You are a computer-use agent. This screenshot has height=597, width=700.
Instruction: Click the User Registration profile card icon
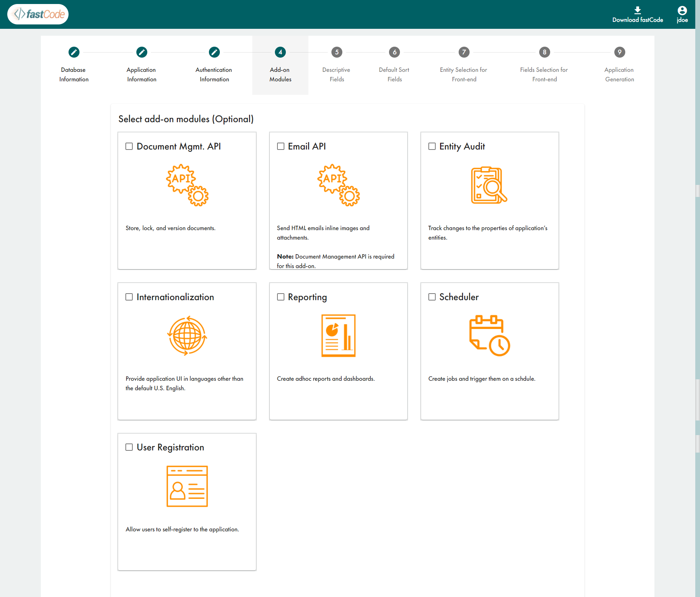point(187,486)
